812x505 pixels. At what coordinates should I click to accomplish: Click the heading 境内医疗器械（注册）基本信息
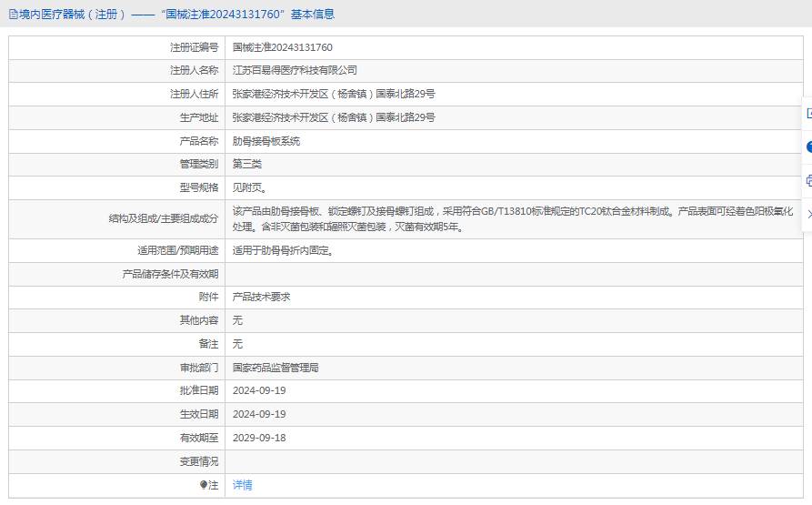(176, 15)
